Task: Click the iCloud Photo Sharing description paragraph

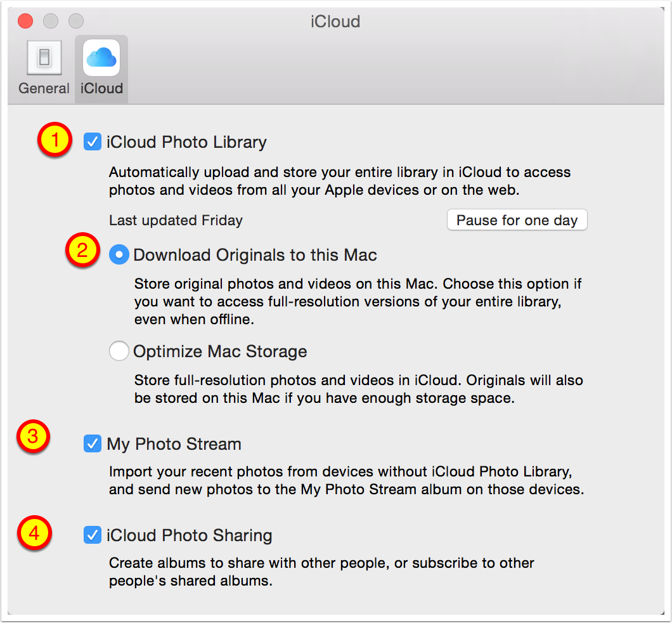Action: (321, 572)
